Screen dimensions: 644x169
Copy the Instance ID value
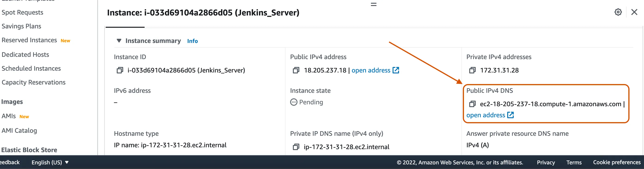point(120,70)
